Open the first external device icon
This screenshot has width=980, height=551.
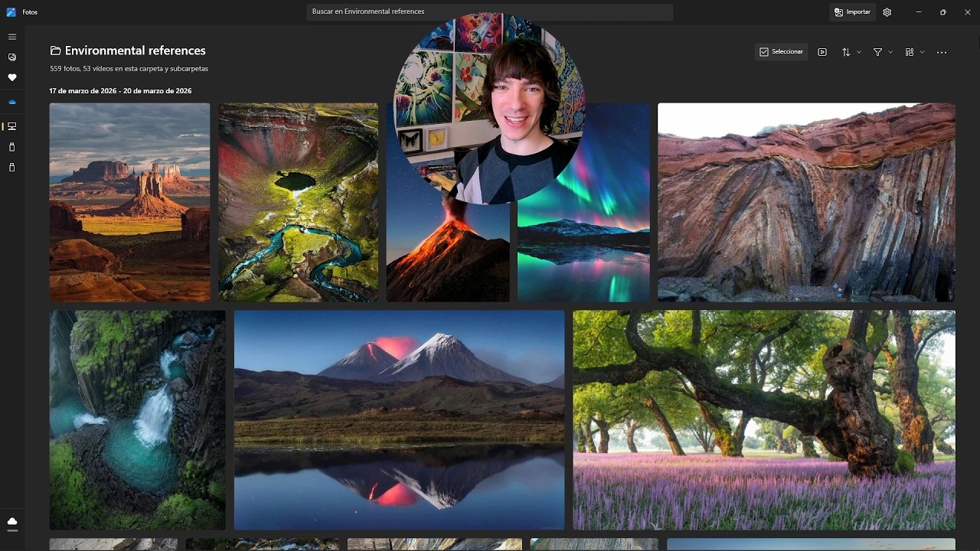12,147
